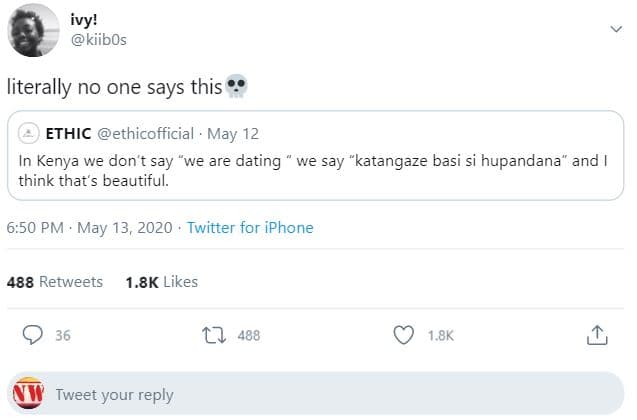Click the ETHIC account avatar icon
Viewport: 637px width, 420px height.
30,133
